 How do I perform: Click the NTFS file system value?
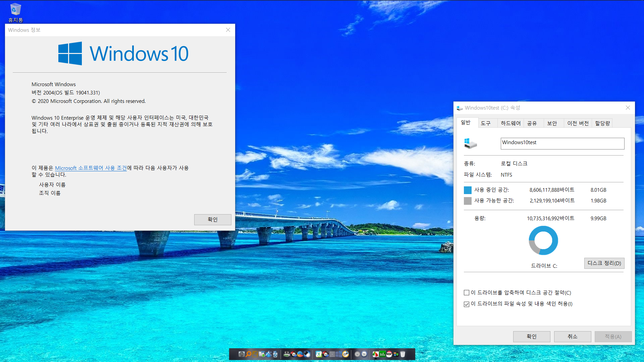(x=506, y=175)
